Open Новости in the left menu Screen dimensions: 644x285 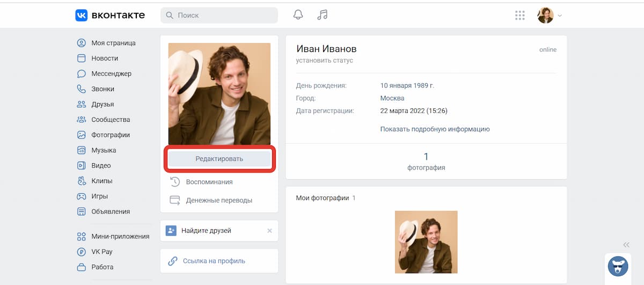pyautogui.click(x=105, y=58)
